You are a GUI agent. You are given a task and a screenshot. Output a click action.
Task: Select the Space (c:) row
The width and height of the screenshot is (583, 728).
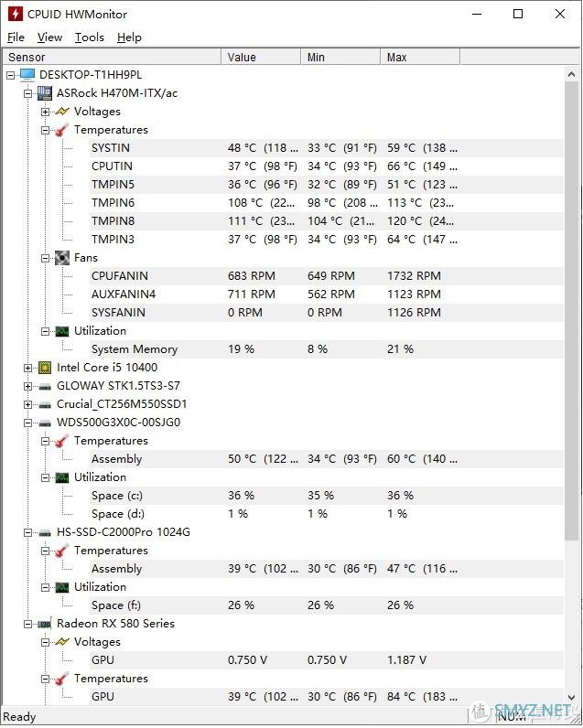pyautogui.click(x=325, y=496)
